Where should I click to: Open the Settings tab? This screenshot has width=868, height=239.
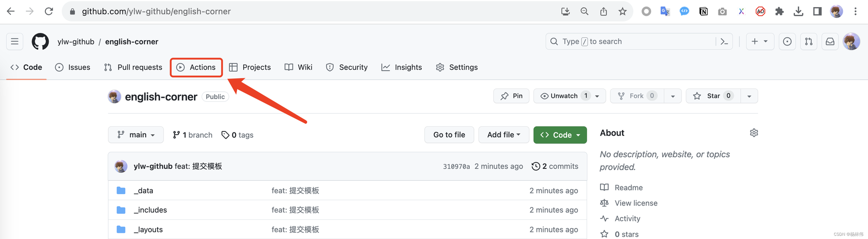tap(457, 67)
